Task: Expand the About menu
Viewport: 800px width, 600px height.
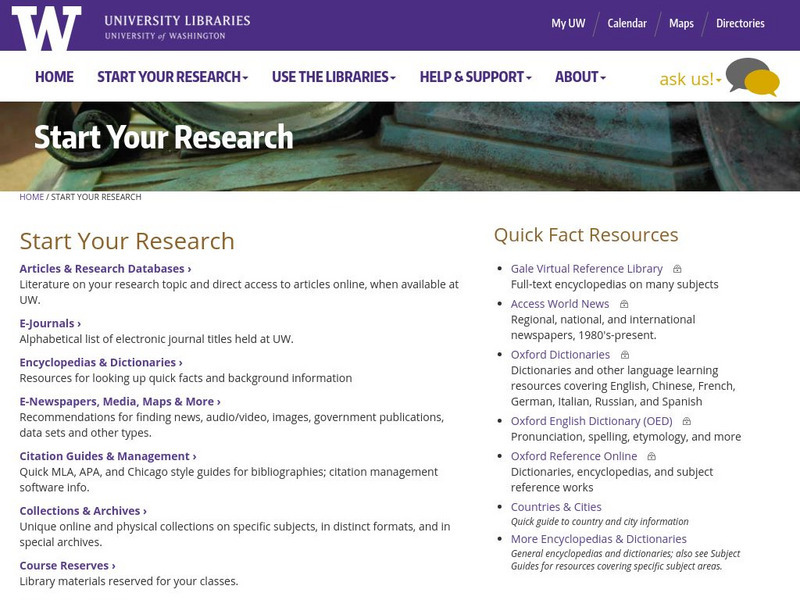Action: pos(580,77)
